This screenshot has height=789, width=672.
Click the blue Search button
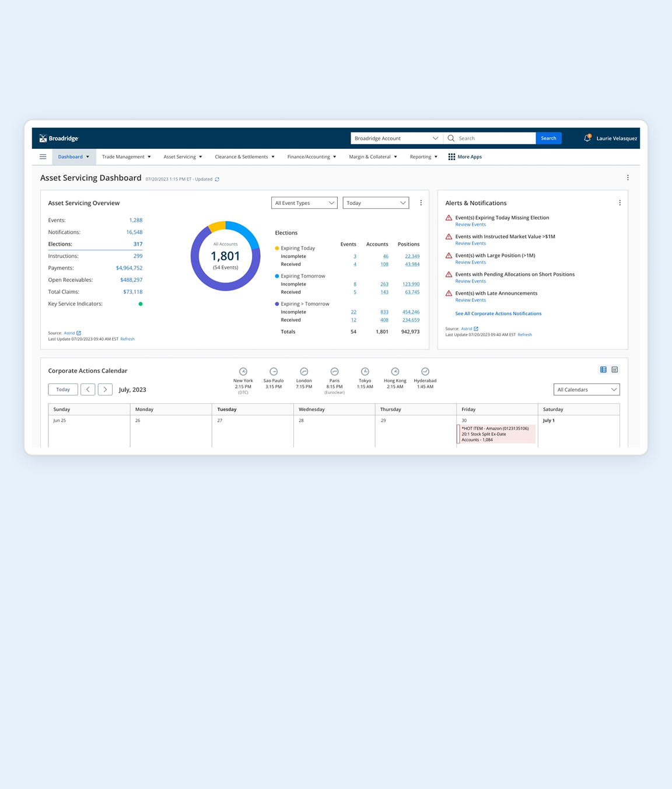coord(548,138)
